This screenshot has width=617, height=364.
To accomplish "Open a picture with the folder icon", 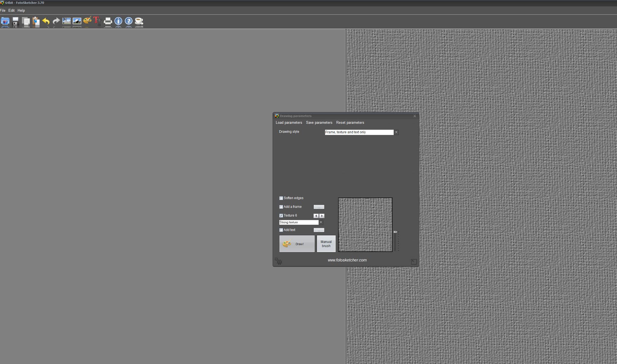I will [5, 21].
